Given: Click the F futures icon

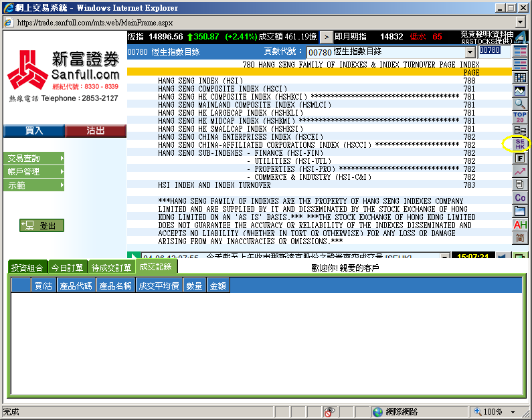Looking at the screenshot, I should (x=520, y=158).
